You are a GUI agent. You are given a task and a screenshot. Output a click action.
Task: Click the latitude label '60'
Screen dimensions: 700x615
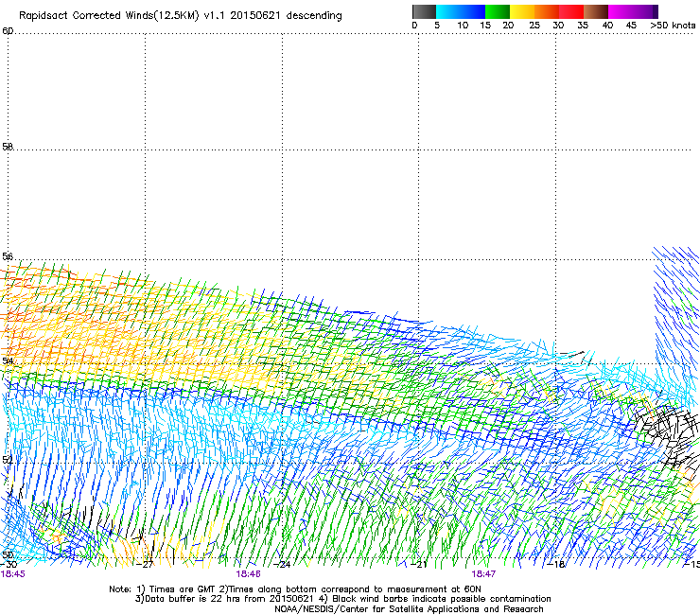coord(8,31)
